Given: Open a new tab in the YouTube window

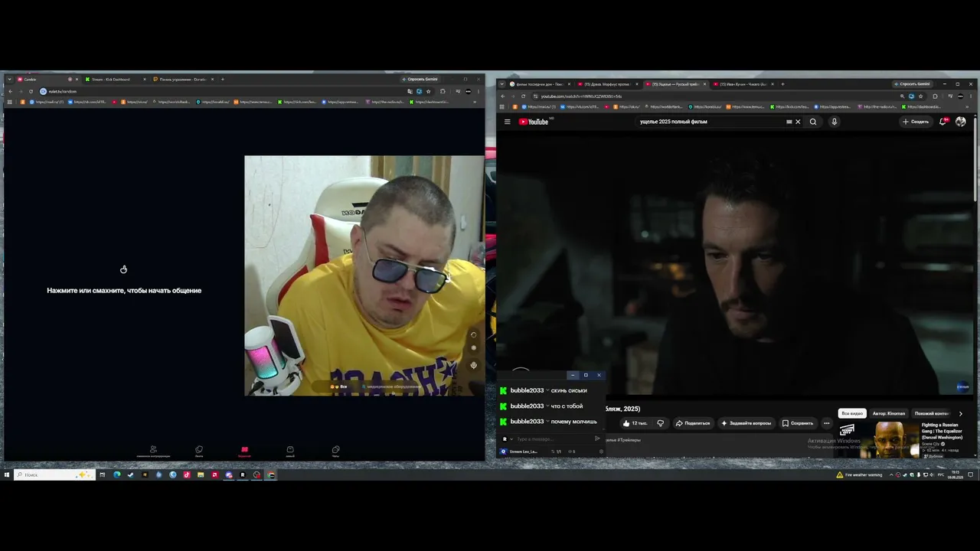Looking at the screenshot, I should click(782, 84).
